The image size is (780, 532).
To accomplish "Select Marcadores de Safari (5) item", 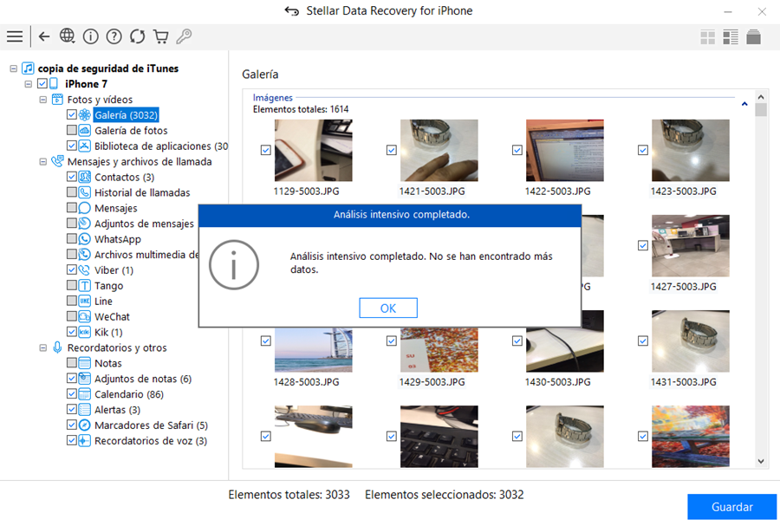I will click(x=151, y=425).
